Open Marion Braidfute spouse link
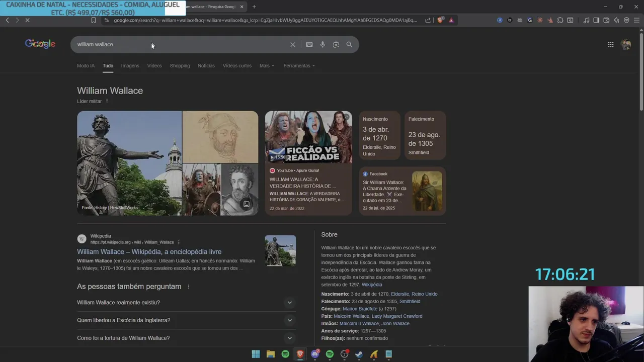Image resolution: width=644 pixels, height=362 pixels. (360, 309)
